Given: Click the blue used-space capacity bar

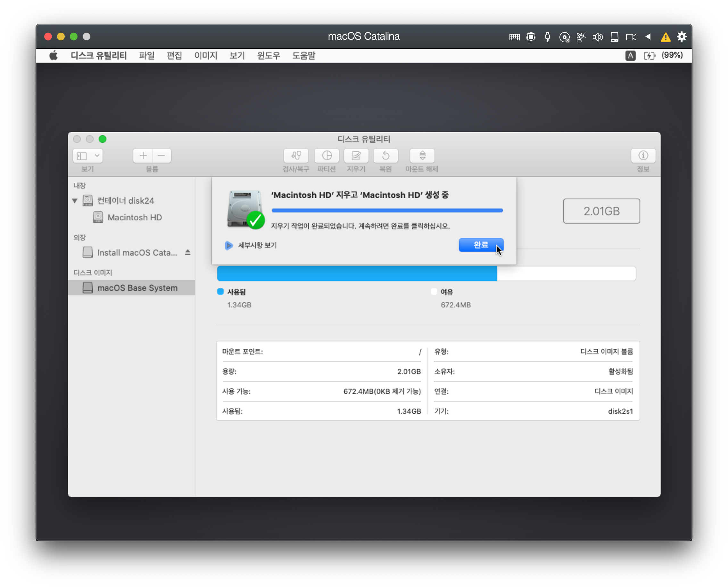Looking at the screenshot, I should coord(357,273).
